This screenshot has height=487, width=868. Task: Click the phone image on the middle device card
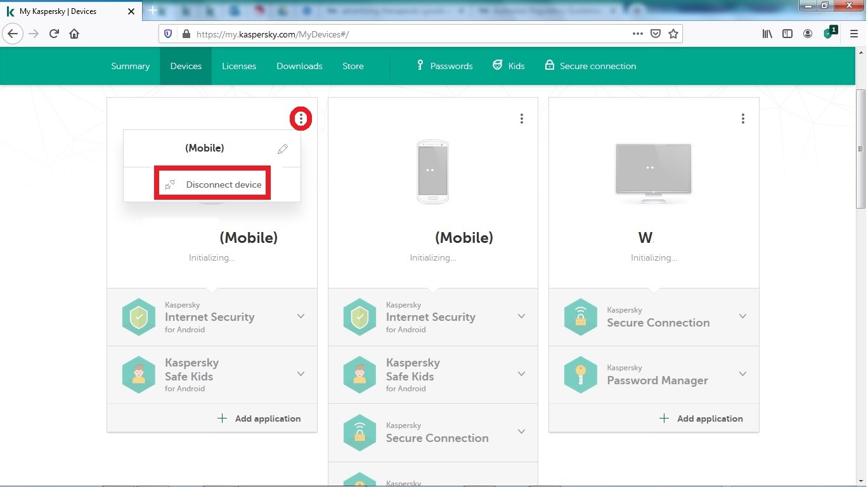[432, 172]
